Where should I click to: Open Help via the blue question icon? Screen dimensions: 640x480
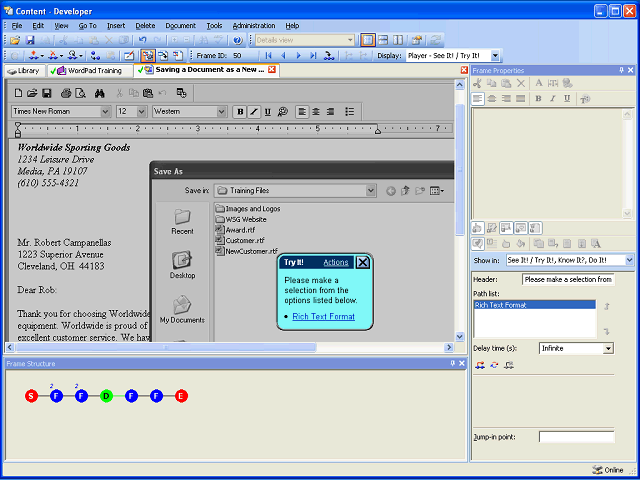[x=238, y=40]
